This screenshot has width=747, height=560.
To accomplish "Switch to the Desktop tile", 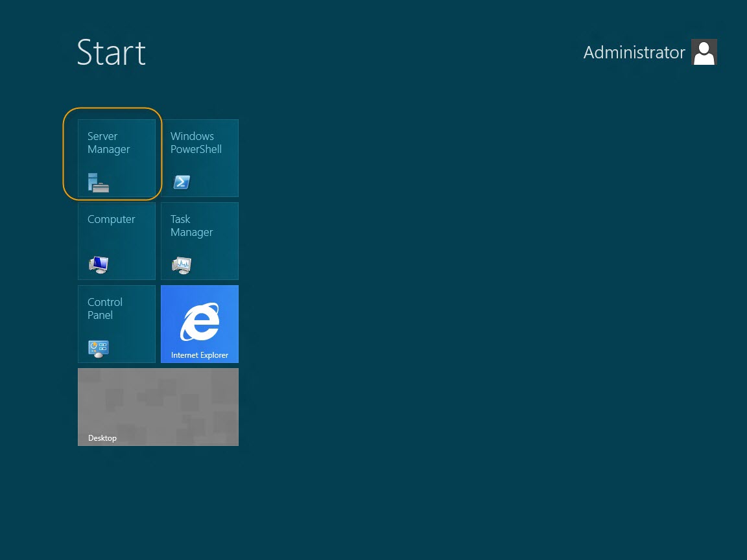I will pos(158,407).
